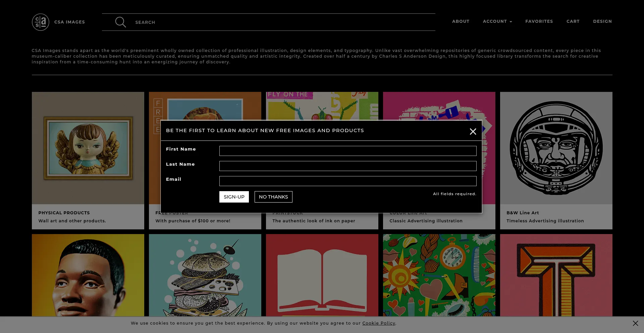Close the newsletter signup popup
This screenshot has width=644, height=333.
tap(473, 131)
